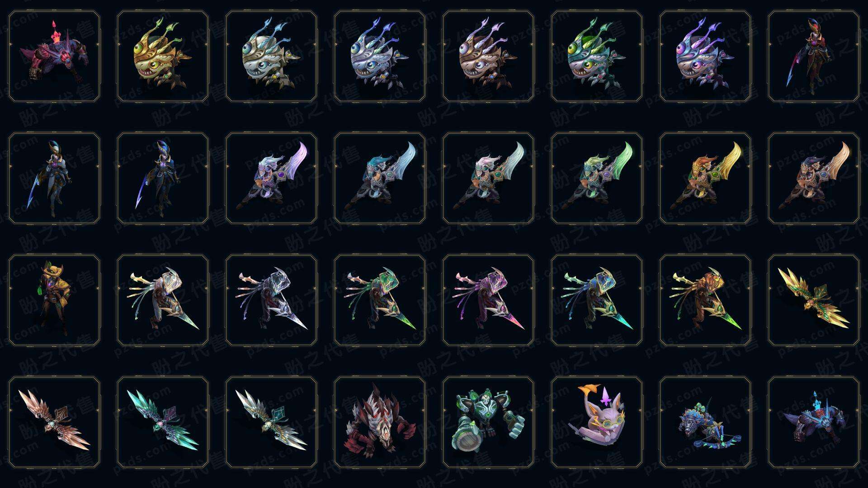
Task: Select the yellow-hat cowboy character skin
Action: point(54,300)
